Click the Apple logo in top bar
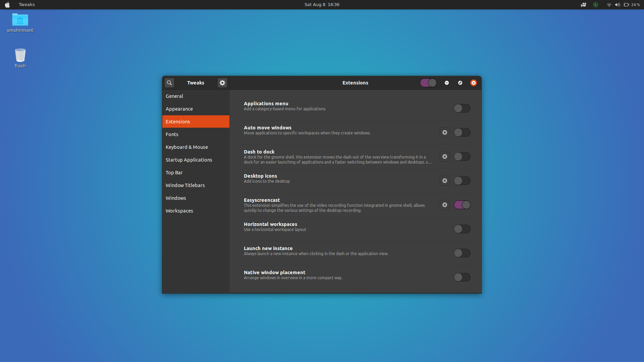Screen dimensions: 644x362 [7, 5]
